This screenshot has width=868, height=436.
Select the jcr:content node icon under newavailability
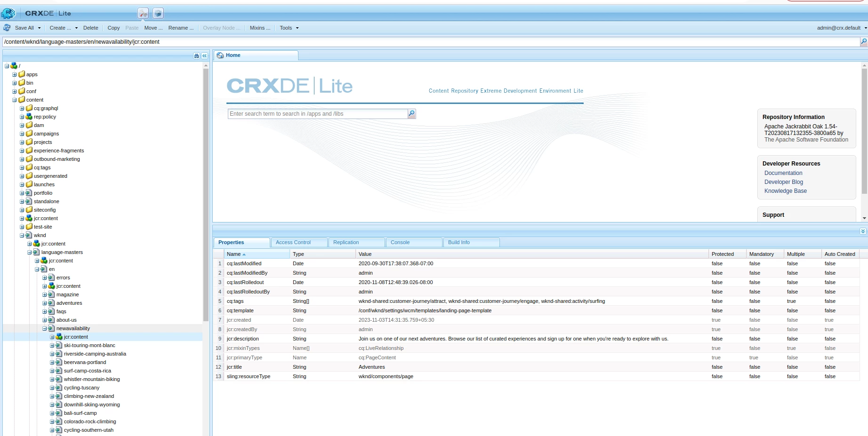(59, 337)
